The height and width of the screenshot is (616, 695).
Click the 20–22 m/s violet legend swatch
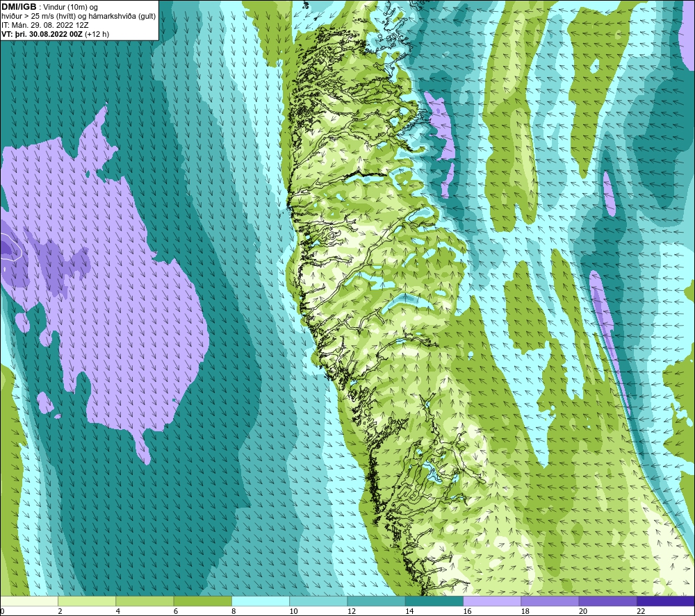608,601
